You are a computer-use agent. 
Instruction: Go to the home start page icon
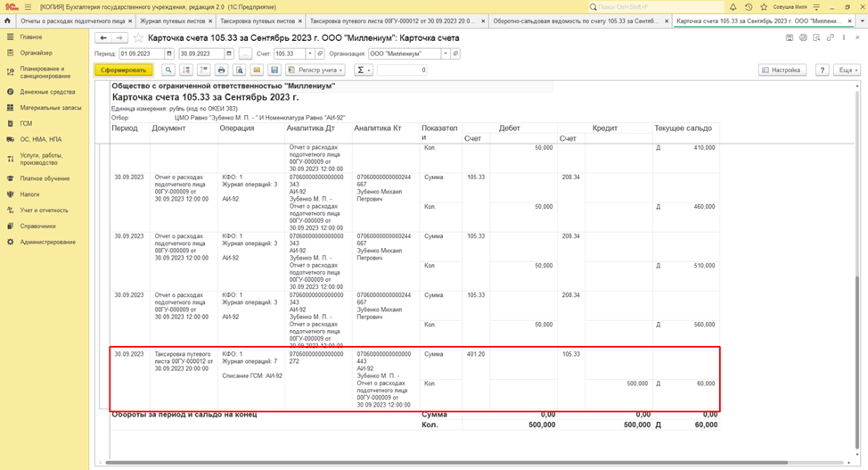(7, 21)
